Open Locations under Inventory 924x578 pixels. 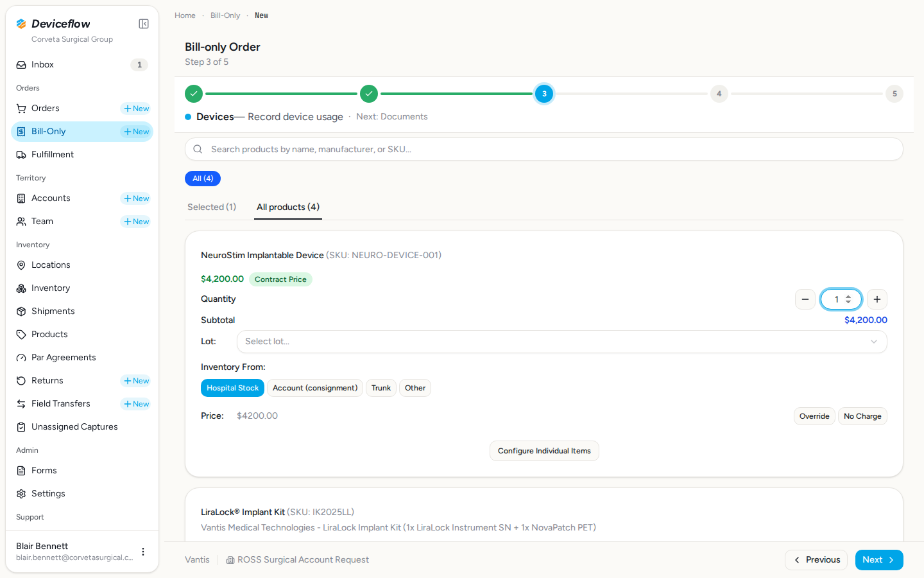click(82, 265)
